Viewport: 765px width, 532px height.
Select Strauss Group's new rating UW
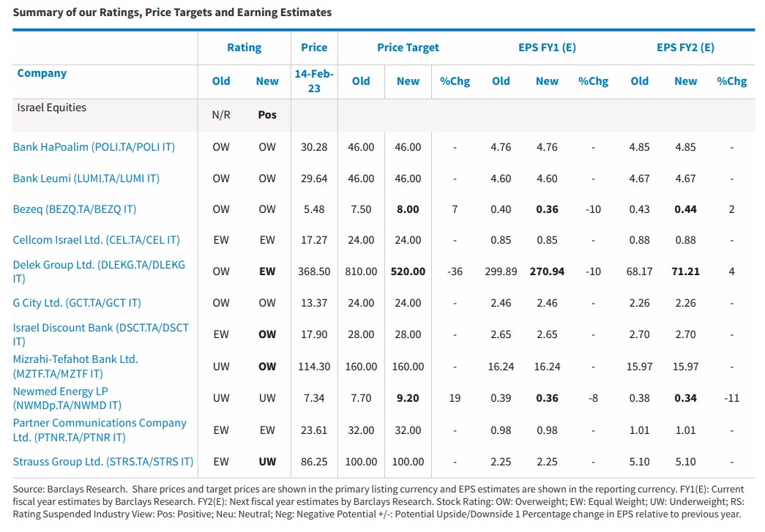tap(267, 461)
